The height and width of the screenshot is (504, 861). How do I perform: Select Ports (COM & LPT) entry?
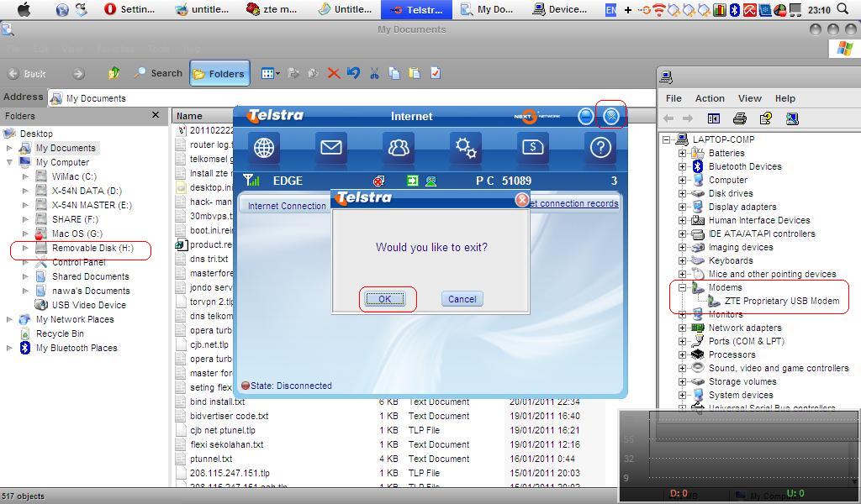tap(746, 341)
